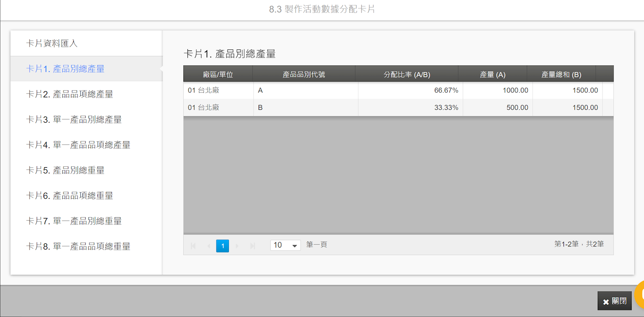Open 卡片資料匯入 menu item

86,43
